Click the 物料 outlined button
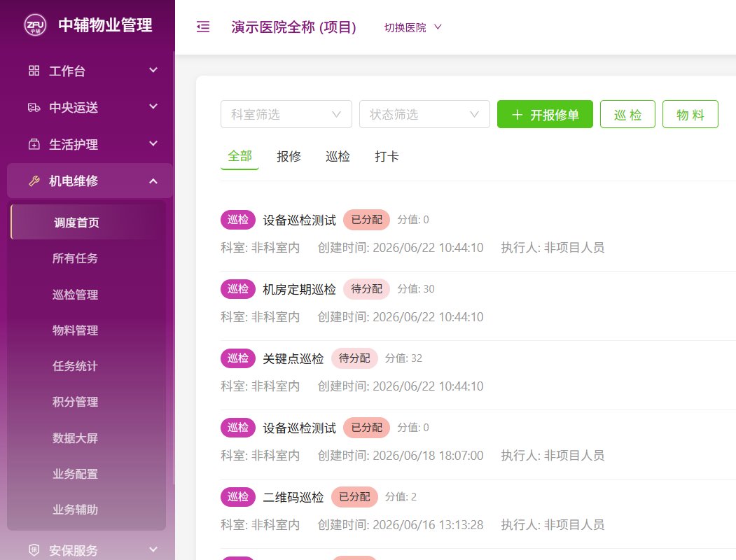The height and width of the screenshot is (560, 736). coord(690,114)
